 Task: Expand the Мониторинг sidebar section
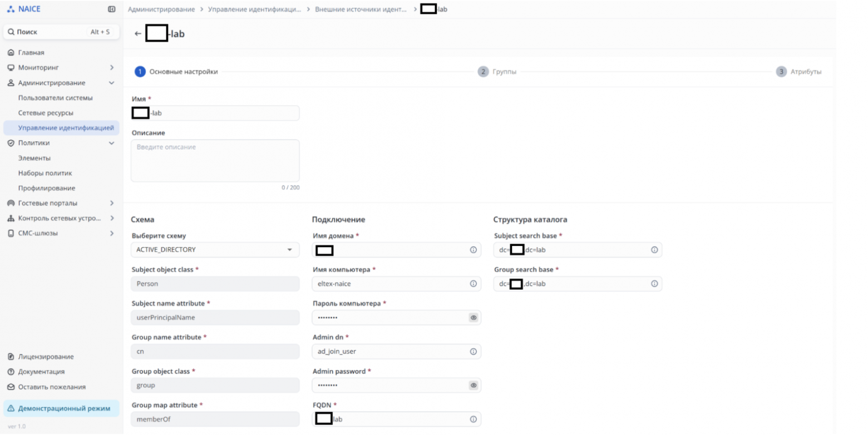[x=61, y=67]
